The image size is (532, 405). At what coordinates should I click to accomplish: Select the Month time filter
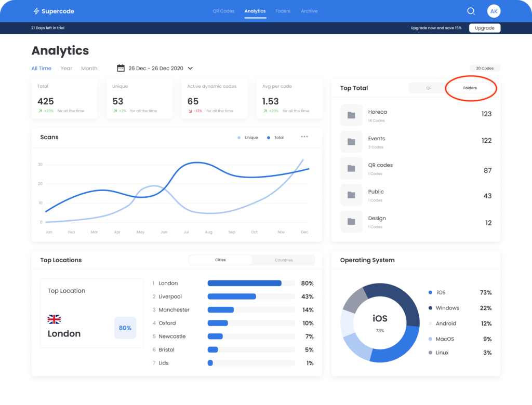pyautogui.click(x=89, y=68)
